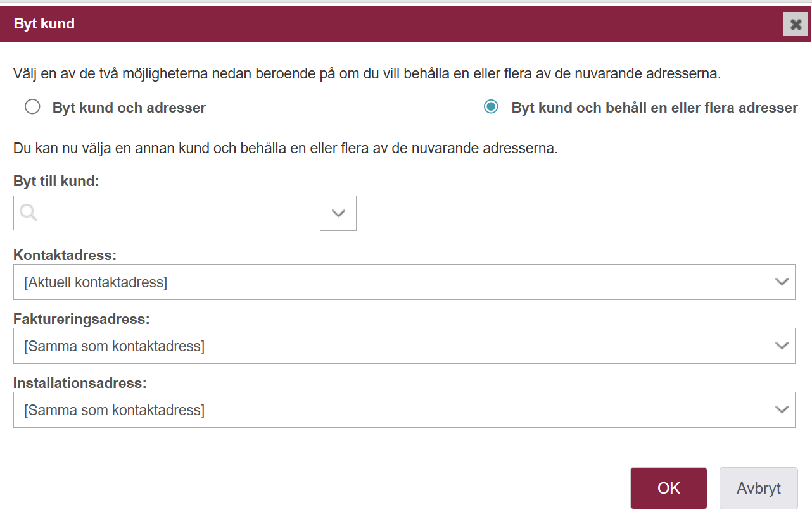Open the Installationsadress combo box
The height and width of the screenshot is (524, 812).
(404, 410)
